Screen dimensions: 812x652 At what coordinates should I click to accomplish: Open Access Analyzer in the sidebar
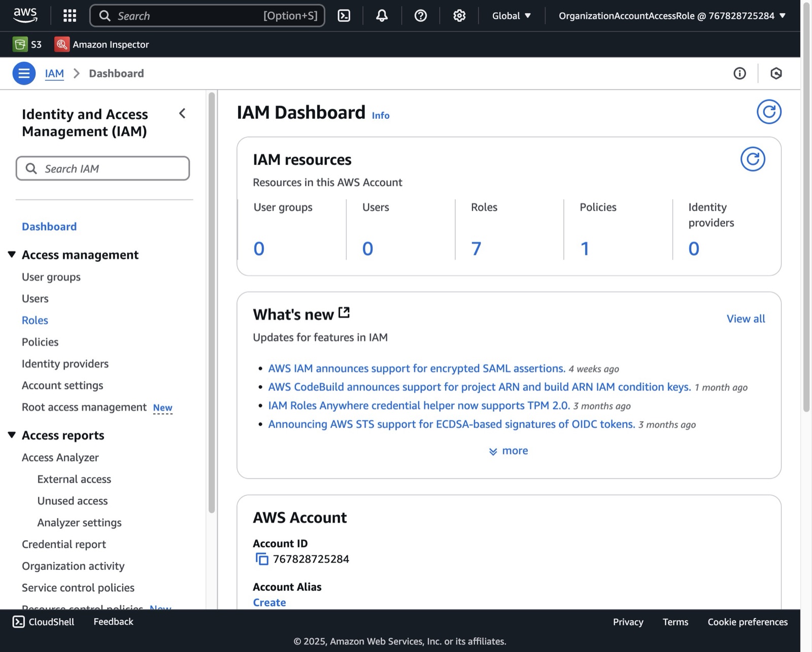click(x=60, y=458)
